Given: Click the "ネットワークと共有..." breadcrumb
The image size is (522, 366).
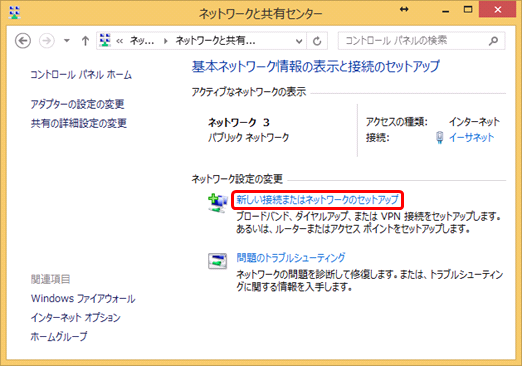Looking at the screenshot, I should click(215, 41).
